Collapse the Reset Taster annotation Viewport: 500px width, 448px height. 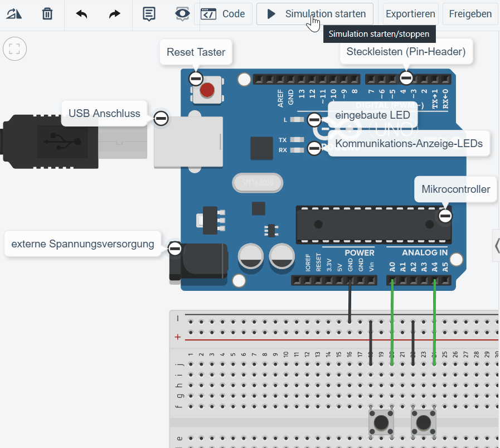click(x=196, y=79)
